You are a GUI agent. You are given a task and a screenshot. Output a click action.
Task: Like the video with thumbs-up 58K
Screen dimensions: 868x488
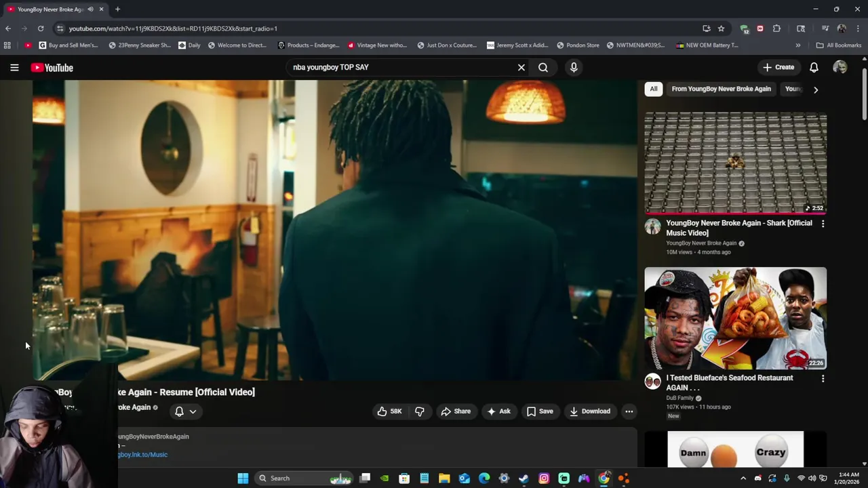tap(389, 411)
